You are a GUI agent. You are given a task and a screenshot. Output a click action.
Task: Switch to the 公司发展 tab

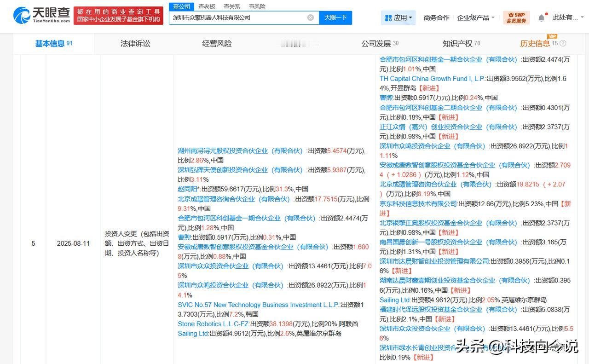[x=380, y=43]
